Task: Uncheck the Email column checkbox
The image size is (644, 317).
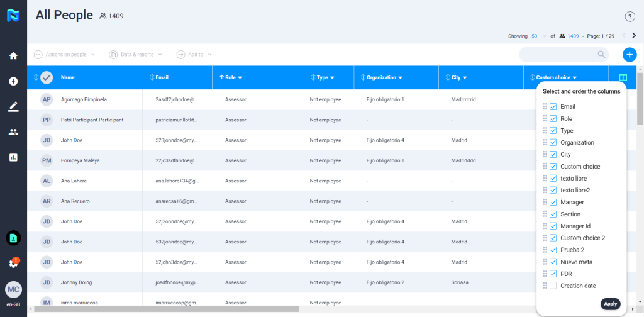Action: tap(553, 107)
